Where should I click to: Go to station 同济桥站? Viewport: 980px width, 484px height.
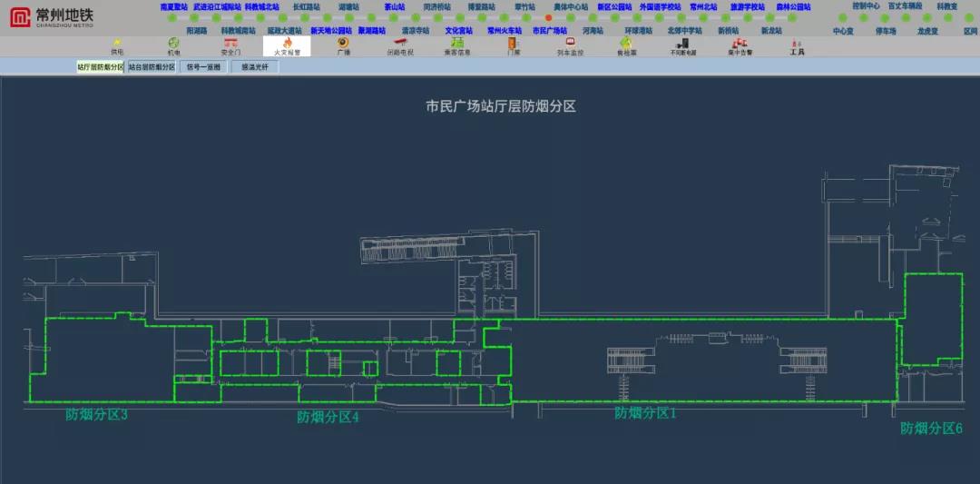pos(436,7)
